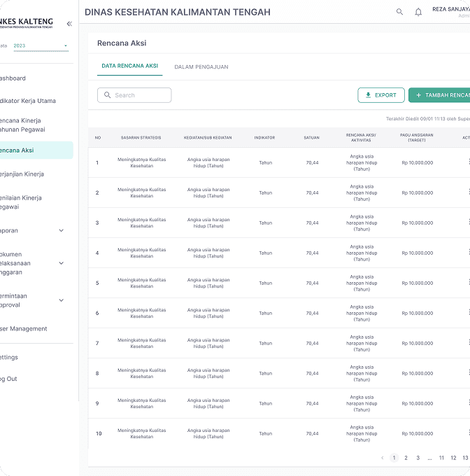Open the header search magnifier icon
The image size is (470, 476).
(399, 12)
